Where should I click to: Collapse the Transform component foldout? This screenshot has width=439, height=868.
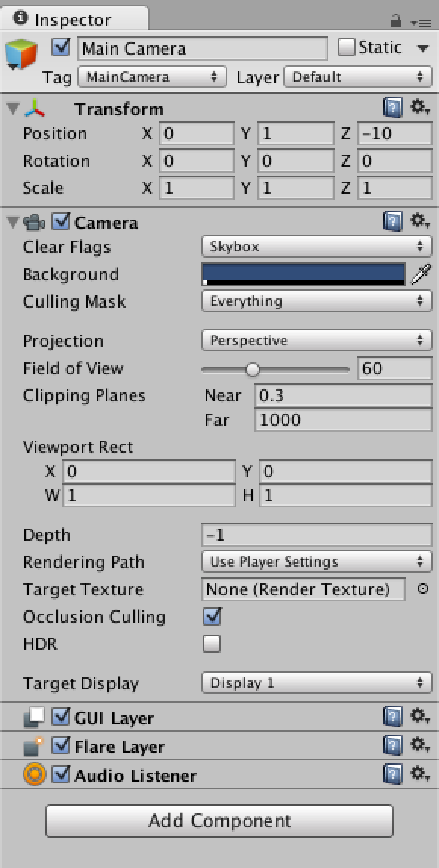(x=14, y=109)
